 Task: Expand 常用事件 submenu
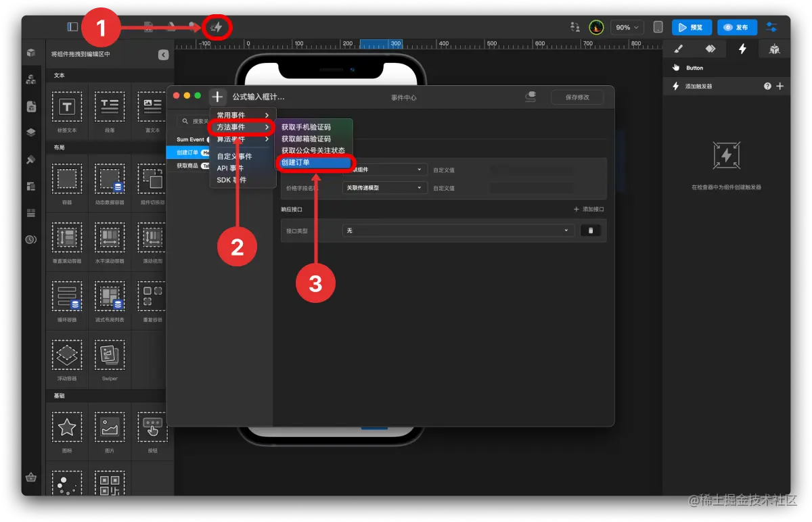pos(243,116)
